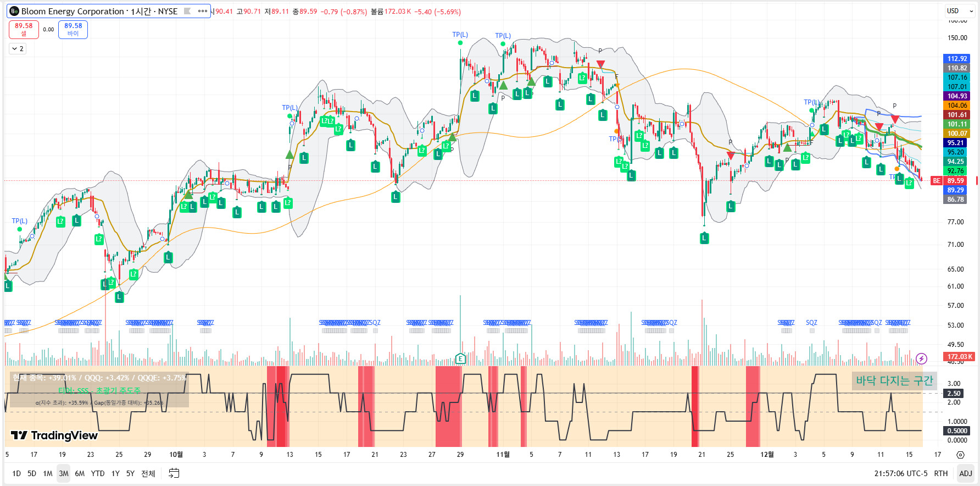The image size is (980, 486).
Task: Click the 2.50 indicator axis label
Action: 954,393
